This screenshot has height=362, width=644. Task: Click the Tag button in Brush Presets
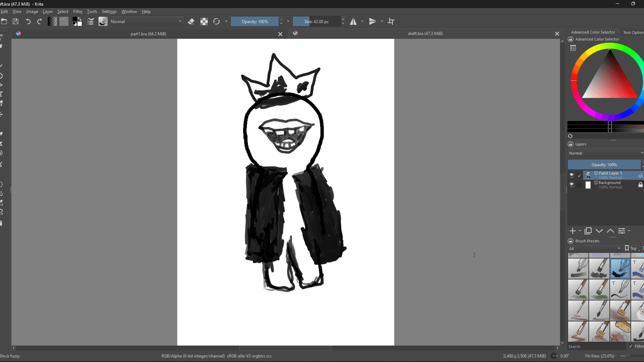point(633,248)
